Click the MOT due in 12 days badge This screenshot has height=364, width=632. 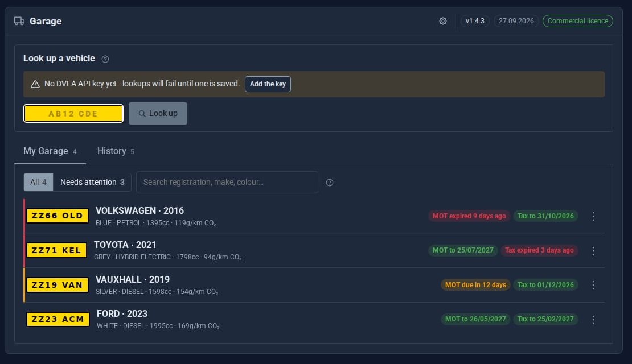pyautogui.click(x=475, y=285)
